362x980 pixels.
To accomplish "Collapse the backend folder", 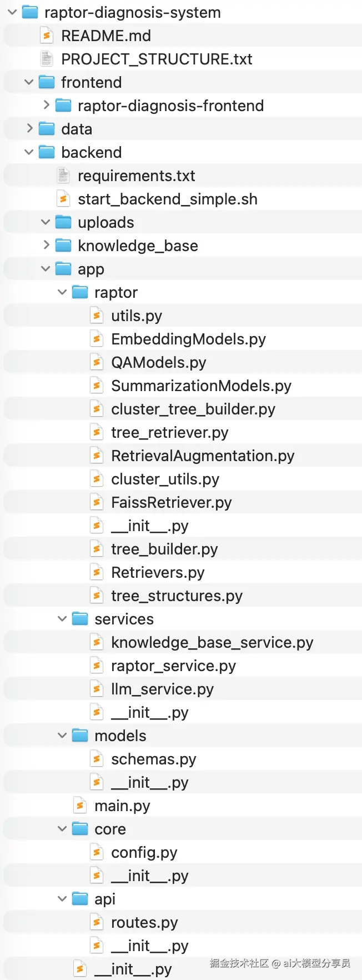I will tap(29, 152).
